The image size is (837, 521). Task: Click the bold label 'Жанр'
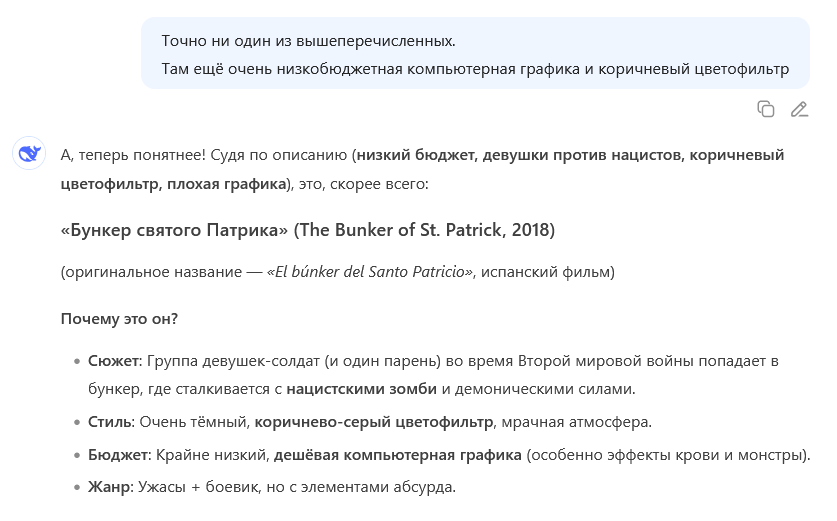click(108, 488)
